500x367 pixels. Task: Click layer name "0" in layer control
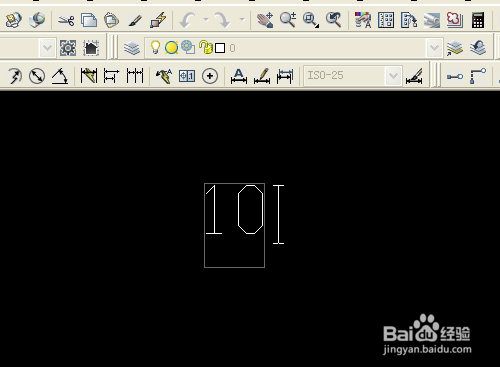coord(232,48)
